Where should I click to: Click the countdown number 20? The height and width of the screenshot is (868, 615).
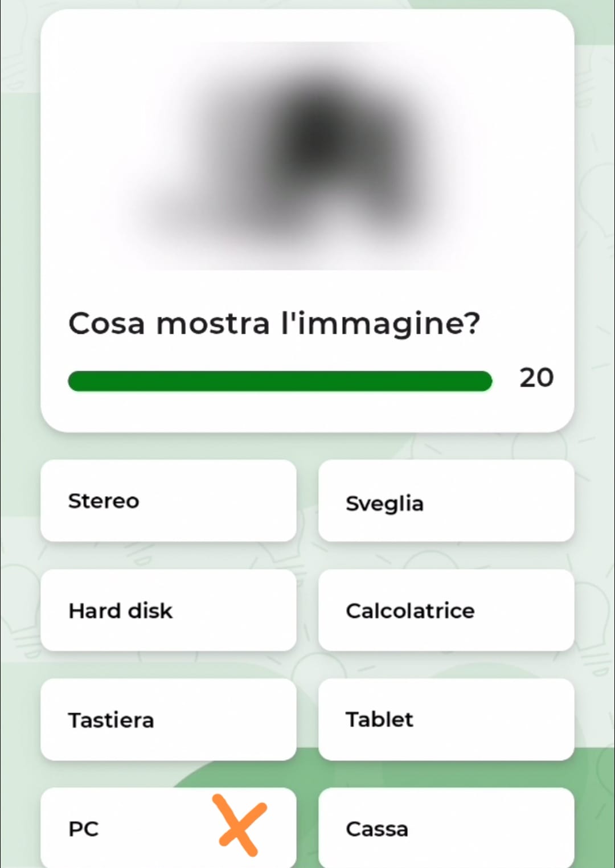[x=536, y=378]
